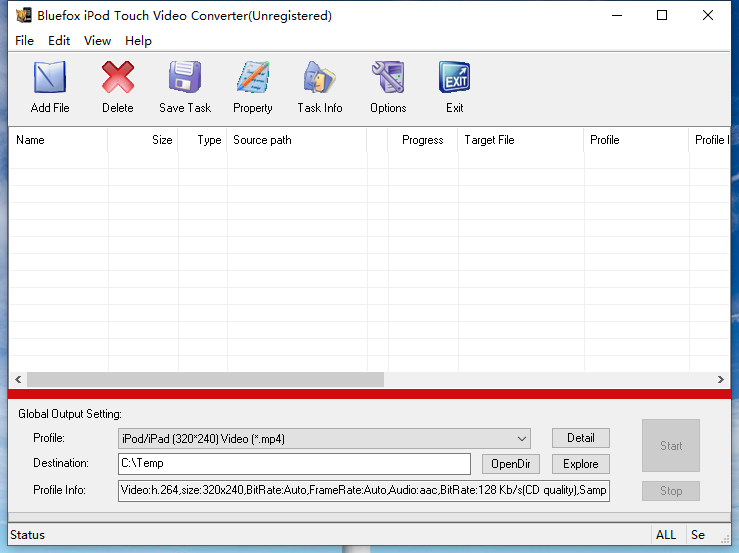Click the scroll left arrow
The image size is (739, 553).
(x=18, y=380)
